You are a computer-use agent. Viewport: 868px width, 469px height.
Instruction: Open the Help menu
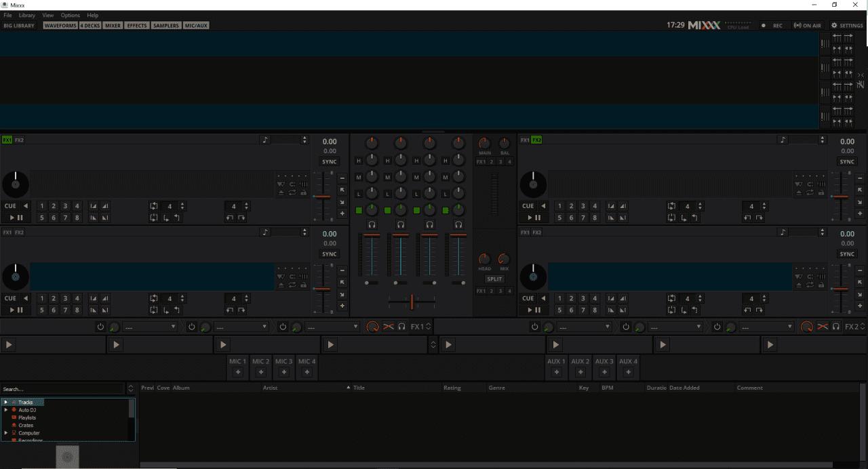[x=93, y=15]
